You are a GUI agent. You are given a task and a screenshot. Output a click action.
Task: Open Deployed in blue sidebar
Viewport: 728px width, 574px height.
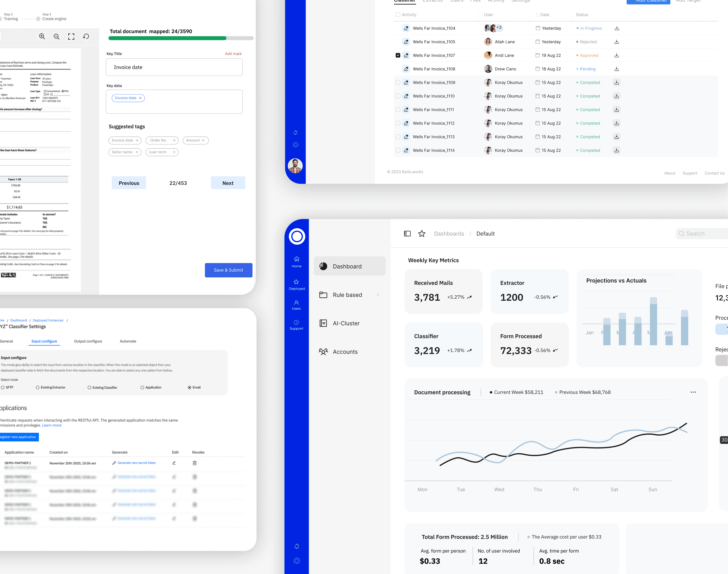[x=296, y=284]
